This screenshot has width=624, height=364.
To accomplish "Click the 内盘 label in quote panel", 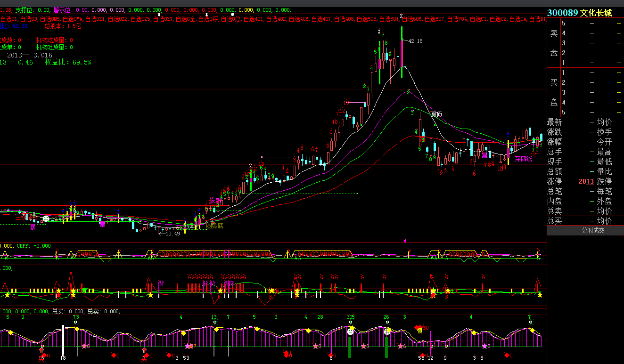I will (x=555, y=202).
